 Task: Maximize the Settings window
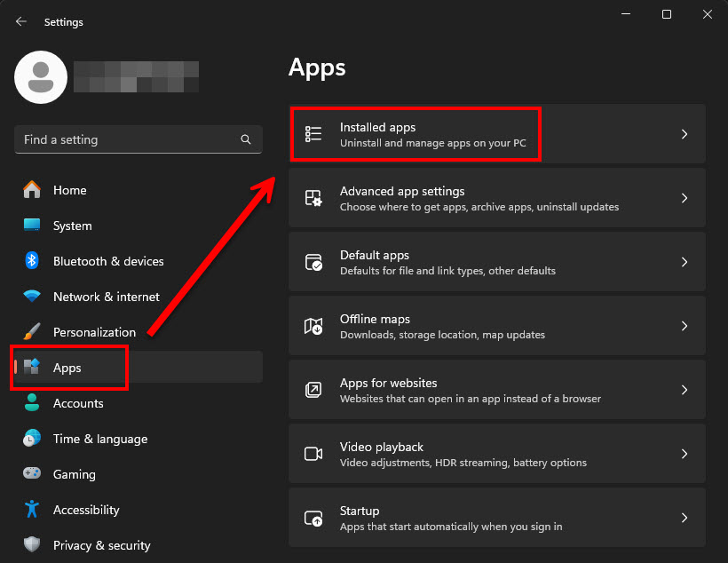tap(666, 14)
